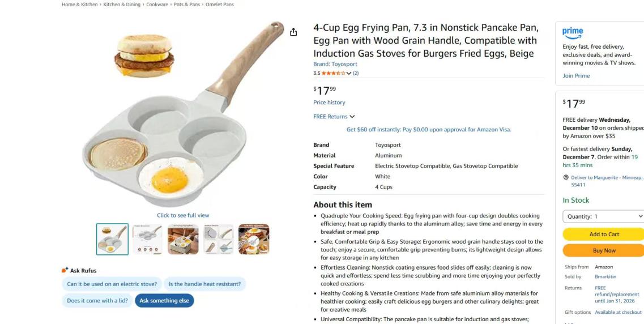Viewport: 644px width, 324px height.
Task: Expand the rating breakdown chevron
Action: pyautogui.click(x=349, y=73)
